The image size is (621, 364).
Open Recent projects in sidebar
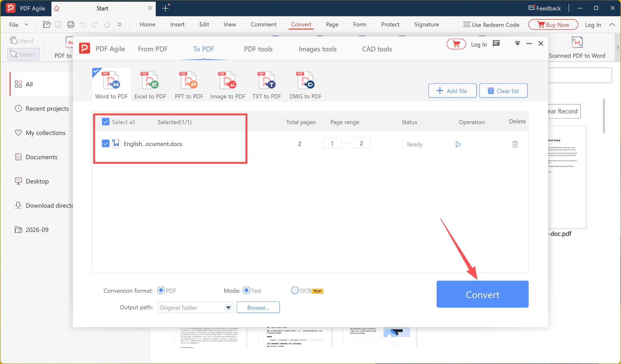[42, 108]
